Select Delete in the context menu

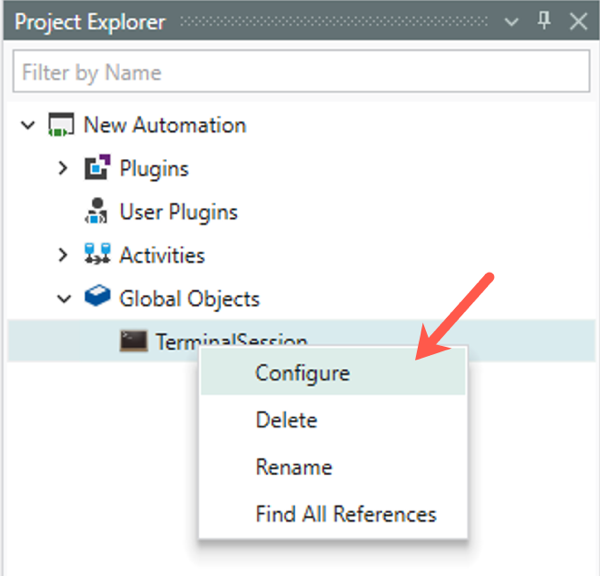(x=333, y=420)
